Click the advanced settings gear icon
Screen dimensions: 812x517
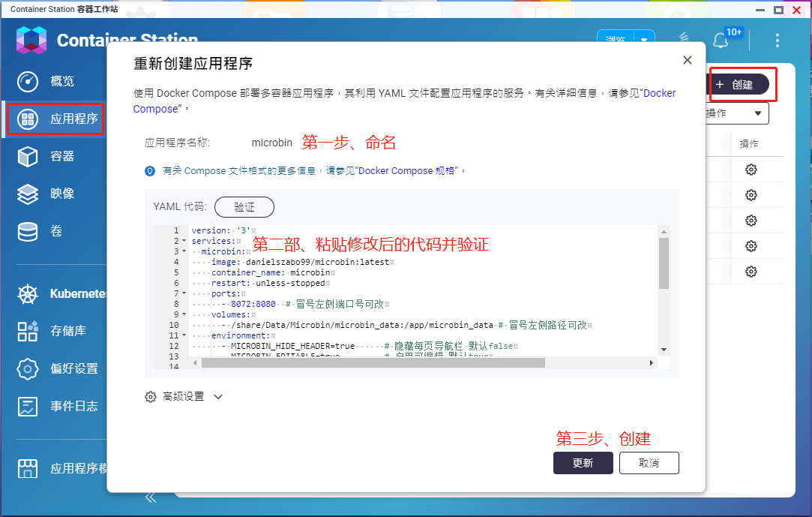click(150, 397)
